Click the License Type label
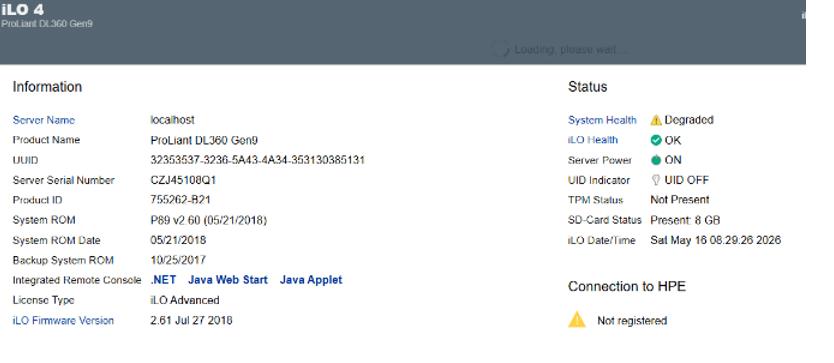 43,300
